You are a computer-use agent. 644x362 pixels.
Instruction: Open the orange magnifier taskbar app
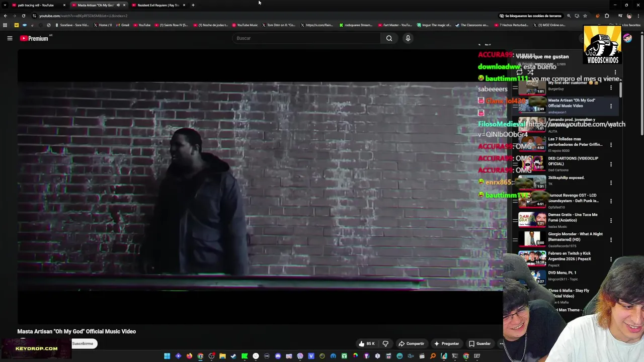tap(433, 356)
